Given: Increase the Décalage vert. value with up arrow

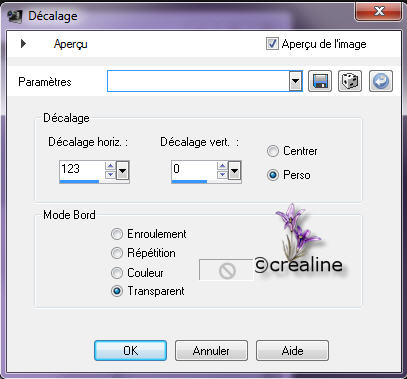Looking at the screenshot, I should [222, 166].
